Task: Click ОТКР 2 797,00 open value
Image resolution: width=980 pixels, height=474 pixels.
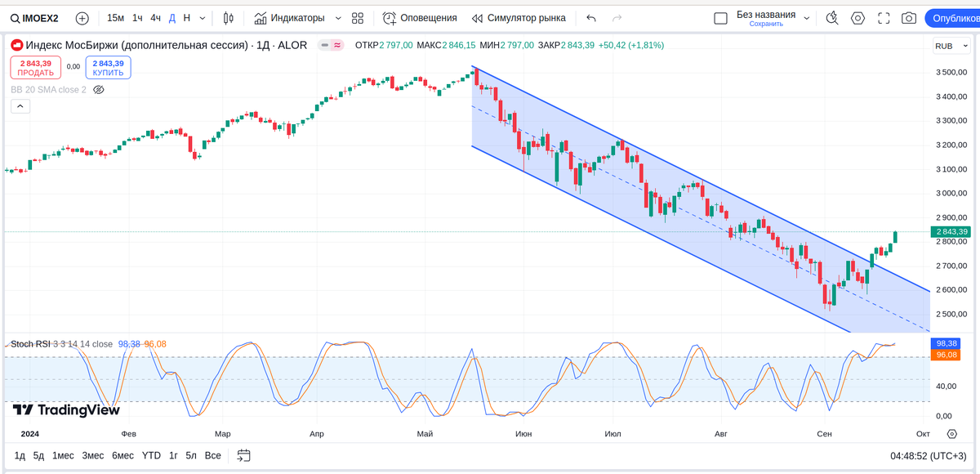Action: point(383,45)
